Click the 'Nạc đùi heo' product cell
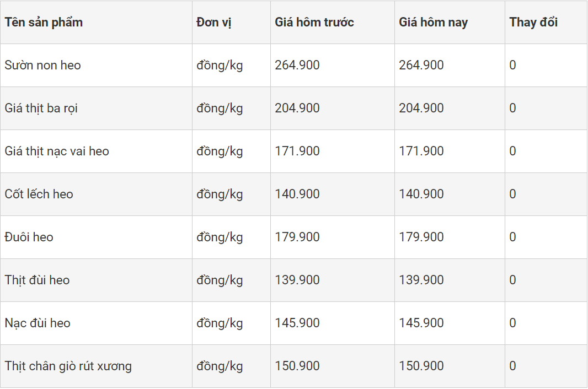The width and height of the screenshot is (588, 389). (x=38, y=323)
